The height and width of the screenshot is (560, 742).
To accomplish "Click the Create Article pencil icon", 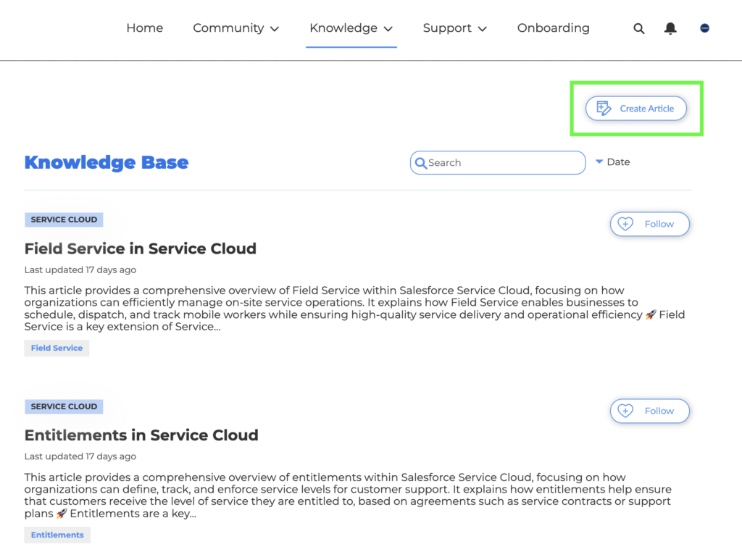I will (604, 109).
